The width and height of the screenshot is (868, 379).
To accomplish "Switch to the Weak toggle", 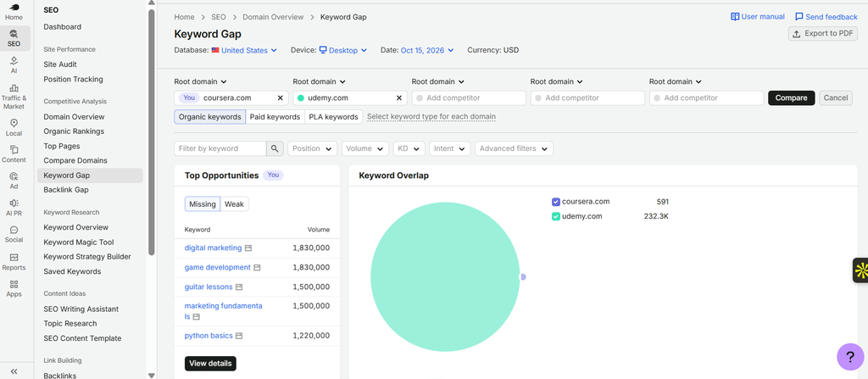I will pyautogui.click(x=234, y=203).
